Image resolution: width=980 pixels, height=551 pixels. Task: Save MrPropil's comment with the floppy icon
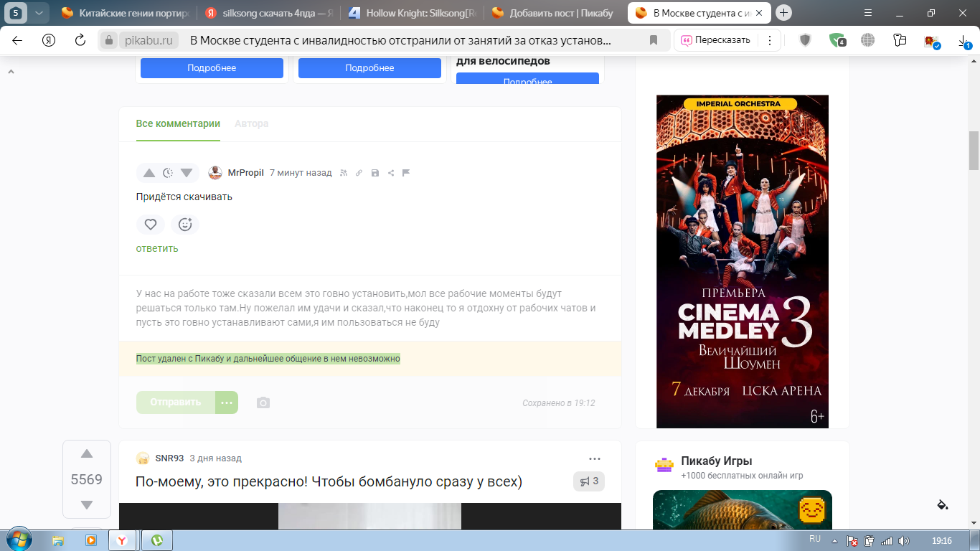click(x=375, y=173)
